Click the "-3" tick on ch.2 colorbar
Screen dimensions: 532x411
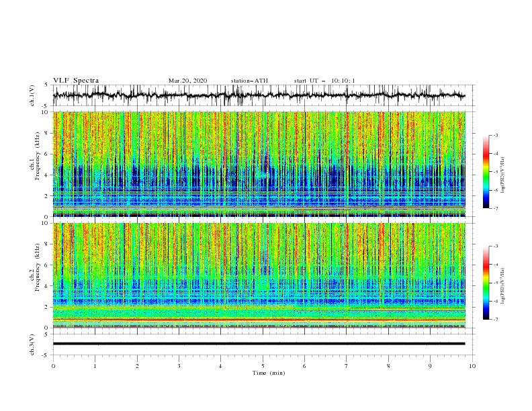pyautogui.click(x=496, y=246)
